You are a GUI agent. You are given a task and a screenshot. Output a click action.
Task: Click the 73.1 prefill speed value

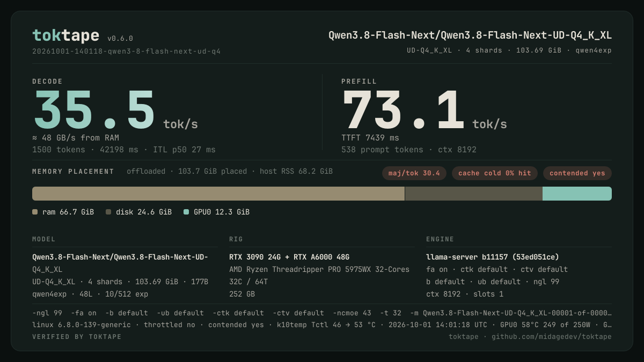(x=403, y=109)
